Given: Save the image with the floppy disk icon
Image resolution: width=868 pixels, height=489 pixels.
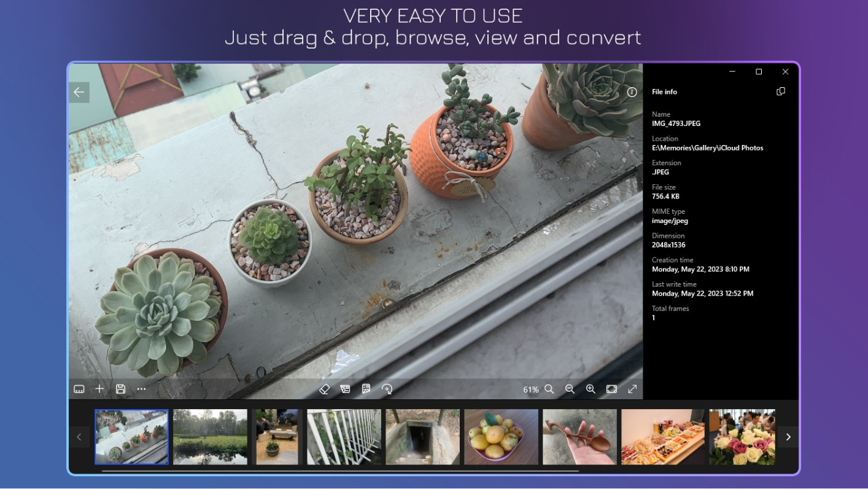Looking at the screenshot, I should 120,389.
